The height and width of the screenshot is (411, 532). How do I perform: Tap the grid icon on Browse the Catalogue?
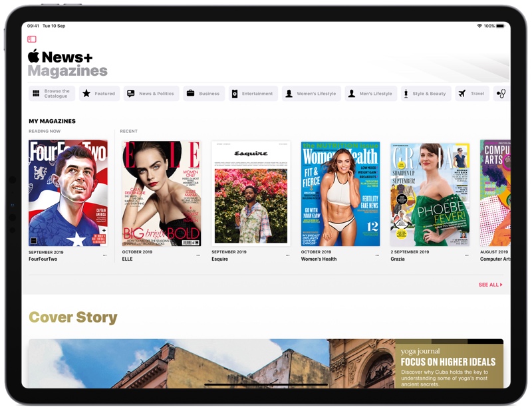[x=36, y=93]
